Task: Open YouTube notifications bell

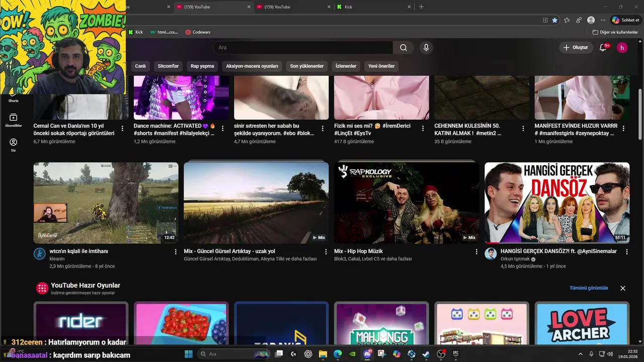Action: coord(603,48)
